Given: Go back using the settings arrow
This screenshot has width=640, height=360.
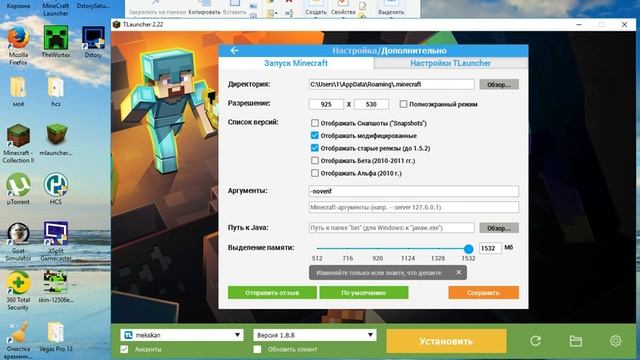Looking at the screenshot, I should (234, 51).
